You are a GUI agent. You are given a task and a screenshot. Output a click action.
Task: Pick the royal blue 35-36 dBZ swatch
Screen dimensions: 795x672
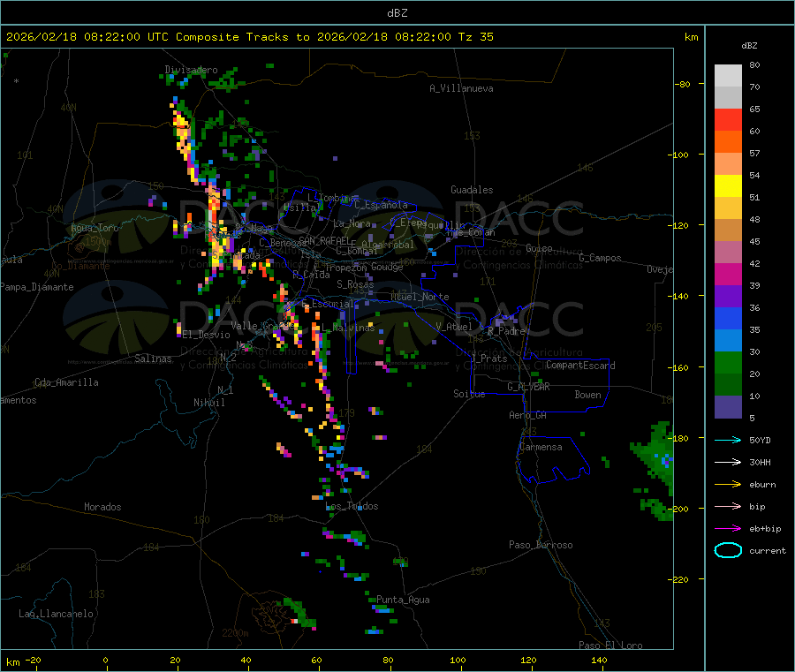[x=728, y=318]
